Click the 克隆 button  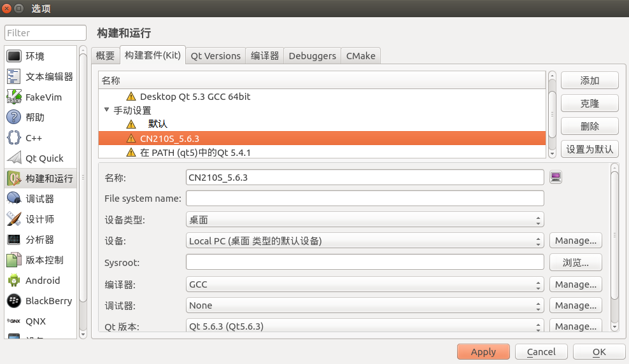coord(590,104)
